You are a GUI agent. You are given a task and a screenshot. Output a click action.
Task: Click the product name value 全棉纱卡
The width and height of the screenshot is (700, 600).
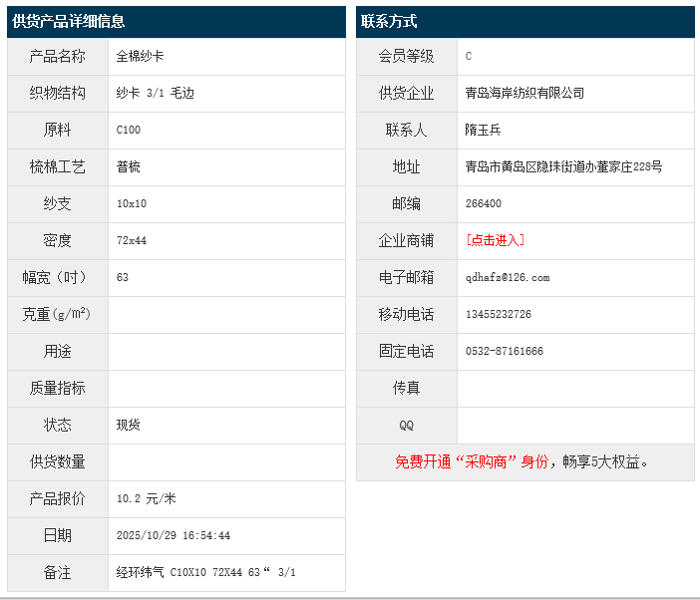coord(141,56)
